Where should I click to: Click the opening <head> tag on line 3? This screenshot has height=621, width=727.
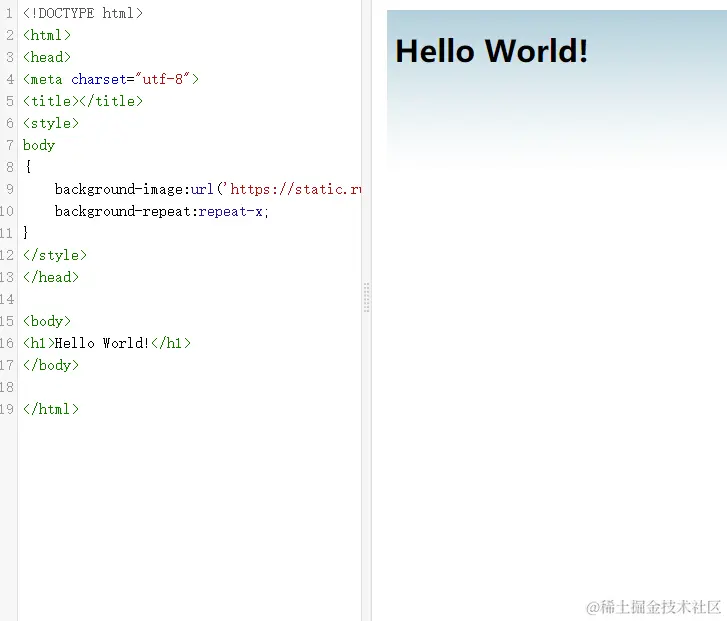[x=47, y=57]
